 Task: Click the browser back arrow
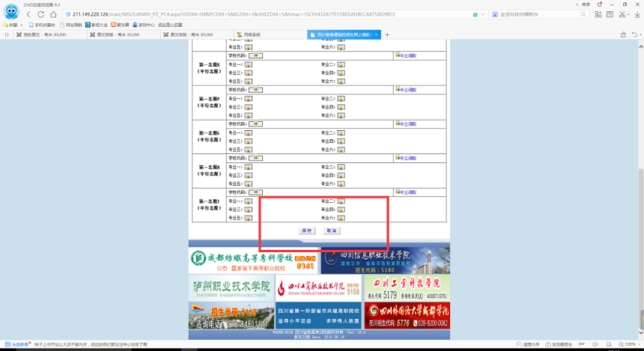(x=29, y=14)
